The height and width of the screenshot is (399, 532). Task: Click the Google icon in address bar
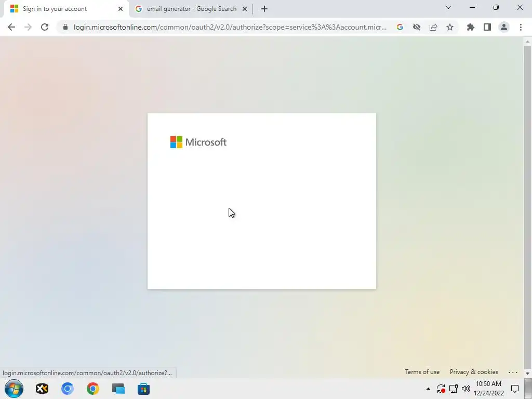(400, 27)
